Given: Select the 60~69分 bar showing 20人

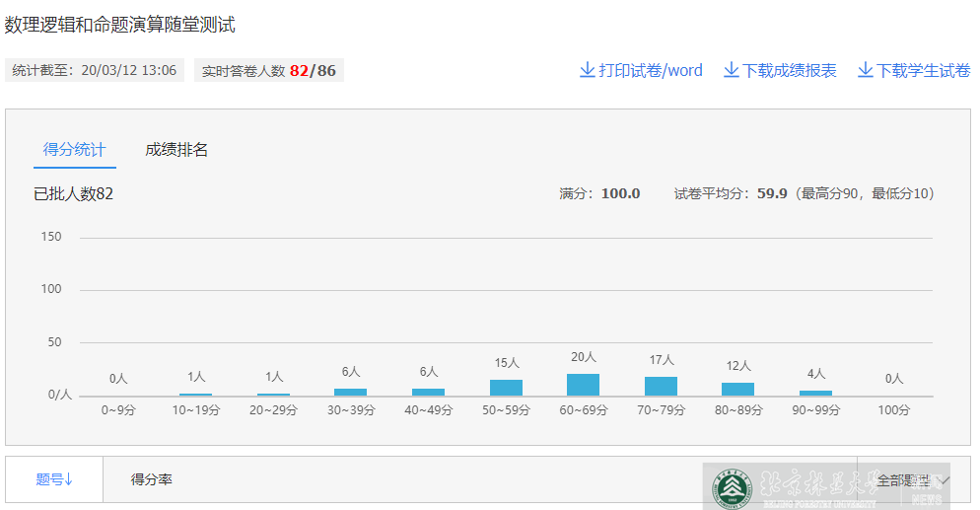Looking at the screenshot, I should click(x=583, y=385).
